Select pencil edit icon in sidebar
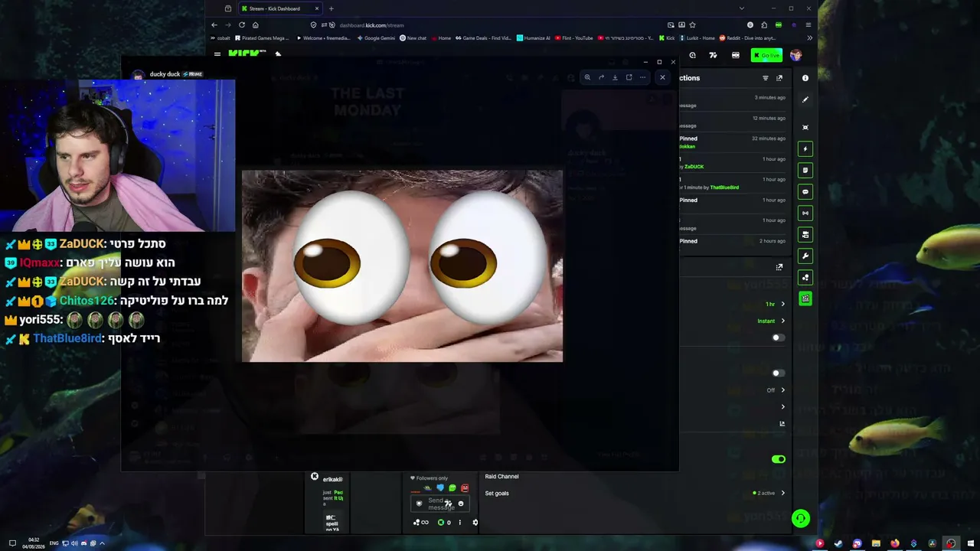The width and height of the screenshot is (980, 551). [x=805, y=99]
